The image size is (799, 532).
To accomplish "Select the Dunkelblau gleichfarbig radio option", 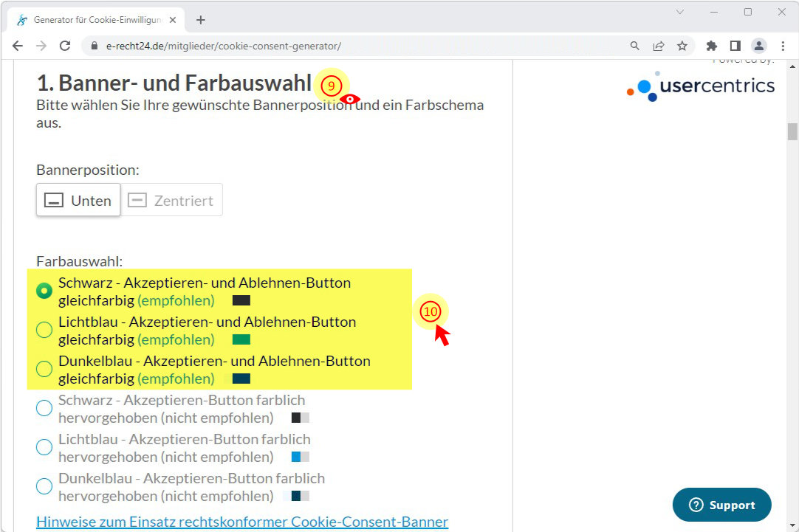I will tap(44, 369).
